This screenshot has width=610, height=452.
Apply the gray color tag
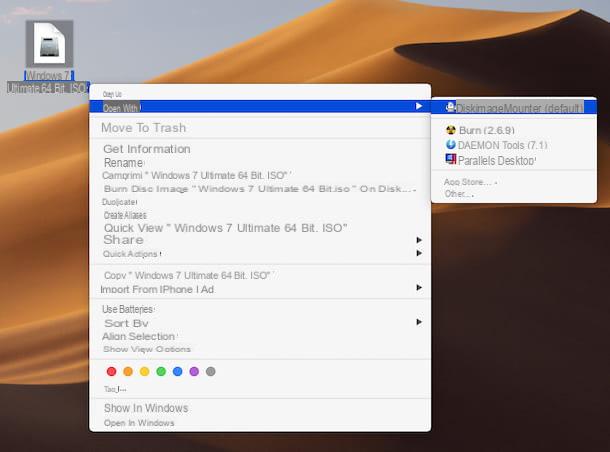coord(210,371)
